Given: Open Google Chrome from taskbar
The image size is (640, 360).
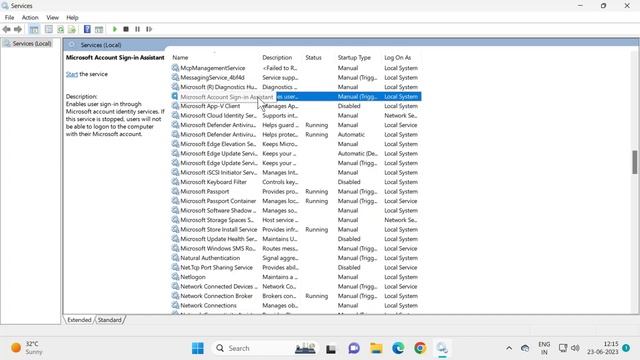Looking at the screenshot, I should pos(420,348).
